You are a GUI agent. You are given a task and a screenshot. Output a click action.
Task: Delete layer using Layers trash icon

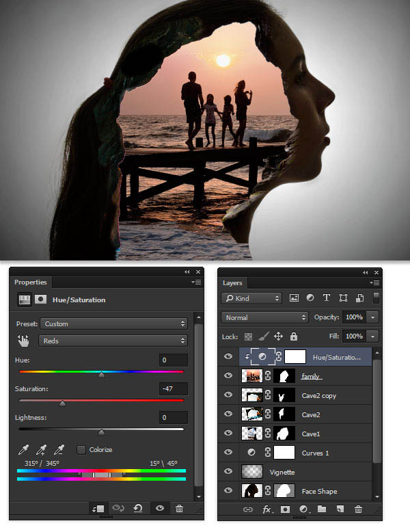[x=358, y=509]
